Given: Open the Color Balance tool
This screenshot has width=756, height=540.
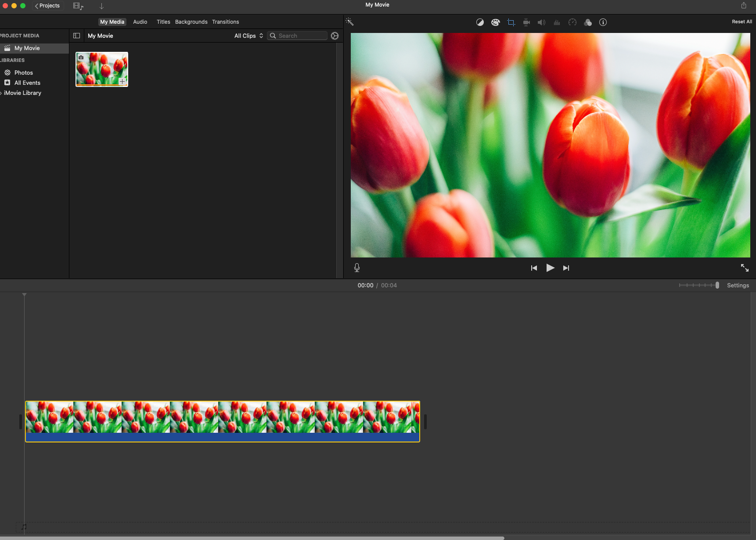Looking at the screenshot, I should tap(480, 22).
